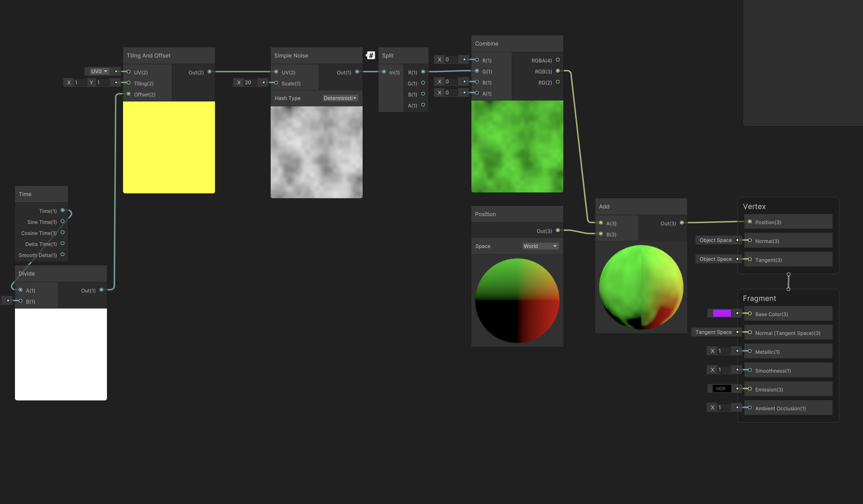Image resolution: width=863 pixels, height=504 pixels.
Task: Click the HDR button next to Emission(3)
Action: (x=721, y=388)
